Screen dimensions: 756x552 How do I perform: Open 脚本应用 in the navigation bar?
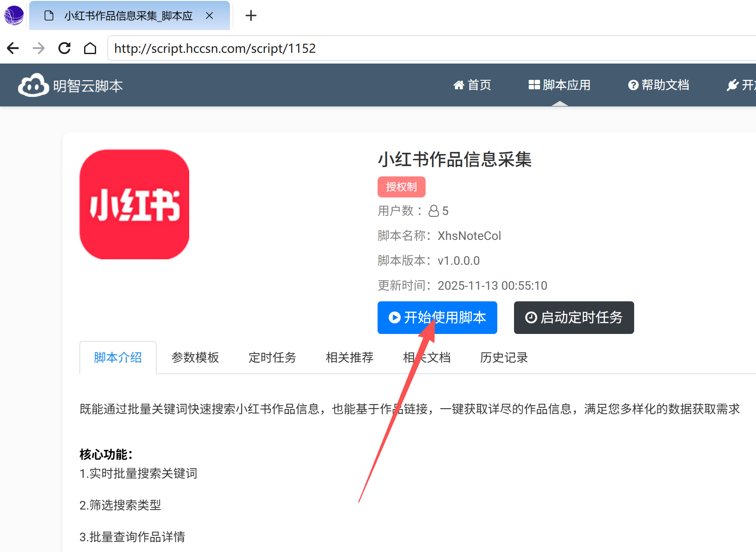coord(559,85)
